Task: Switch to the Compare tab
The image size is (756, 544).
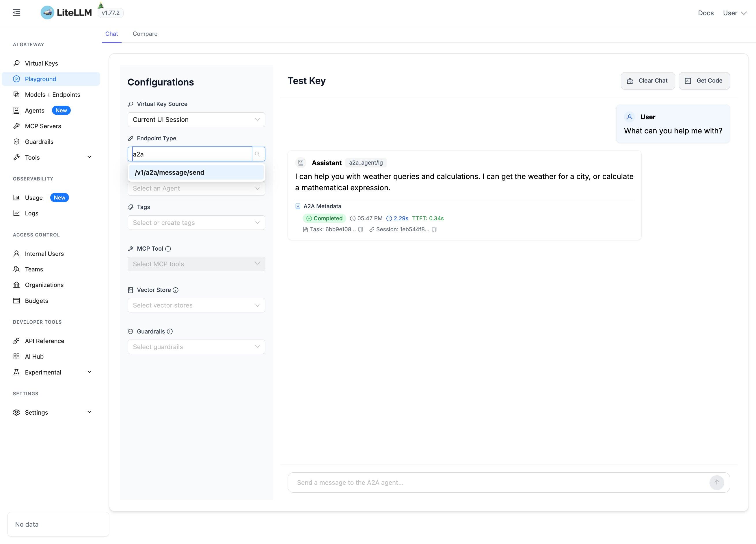Action: click(145, 34)
